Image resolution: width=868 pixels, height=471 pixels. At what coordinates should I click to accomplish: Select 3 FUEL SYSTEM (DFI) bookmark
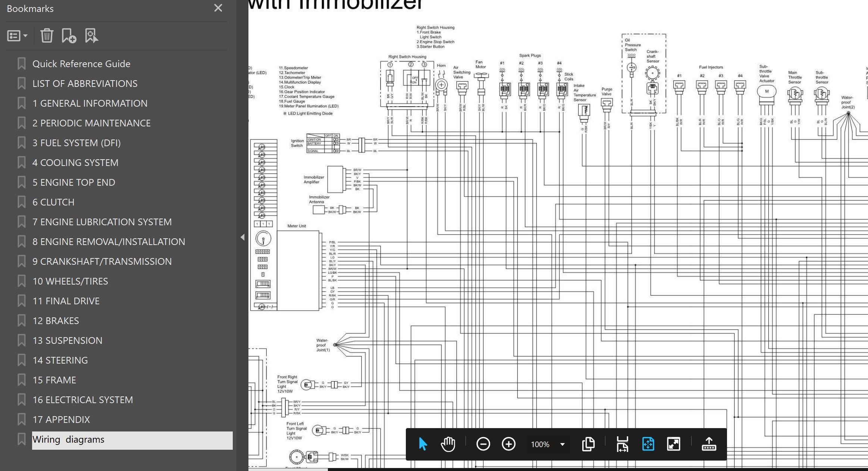click(x=76, y=143)
